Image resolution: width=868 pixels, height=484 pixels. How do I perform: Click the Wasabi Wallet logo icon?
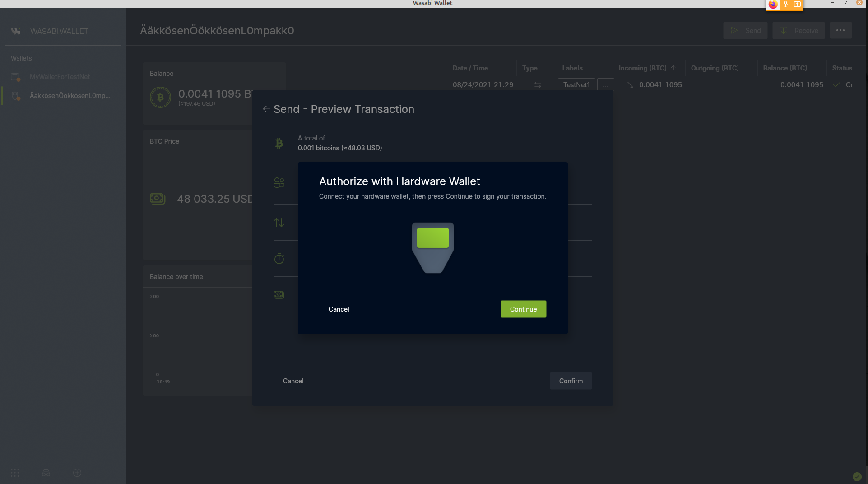point(16,31)
